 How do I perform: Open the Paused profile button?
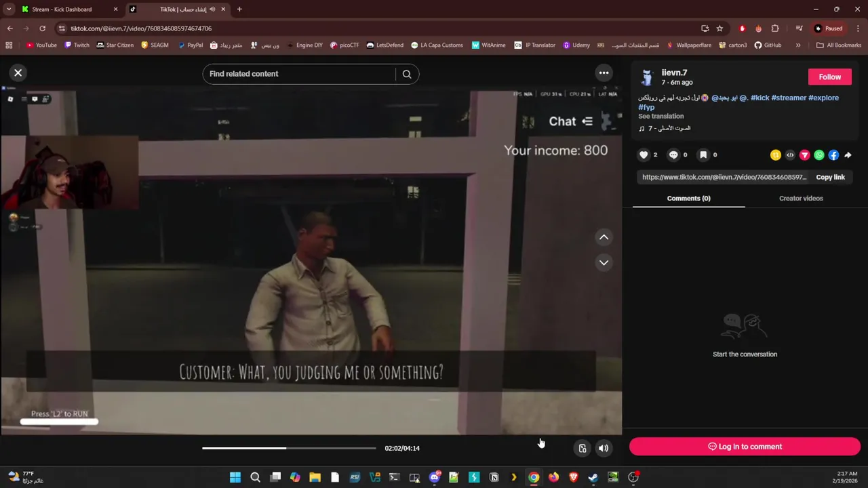click(829, 28)
